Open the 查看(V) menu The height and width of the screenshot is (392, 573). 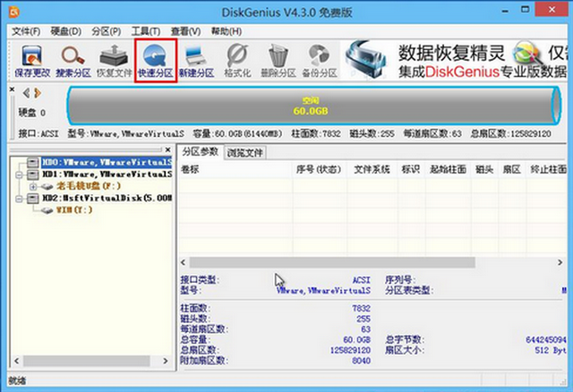coord(185,31)
